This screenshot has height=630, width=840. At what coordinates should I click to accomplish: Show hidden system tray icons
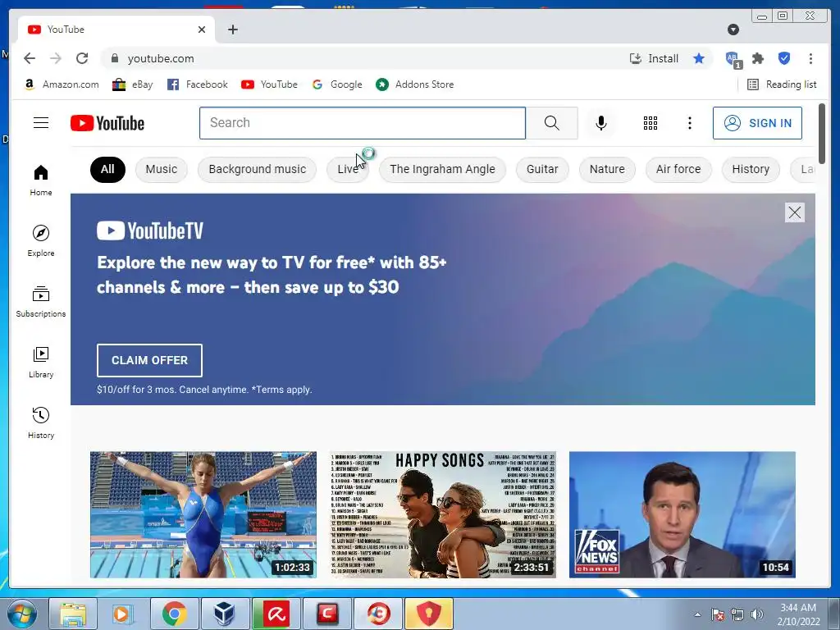click(697, 614)
